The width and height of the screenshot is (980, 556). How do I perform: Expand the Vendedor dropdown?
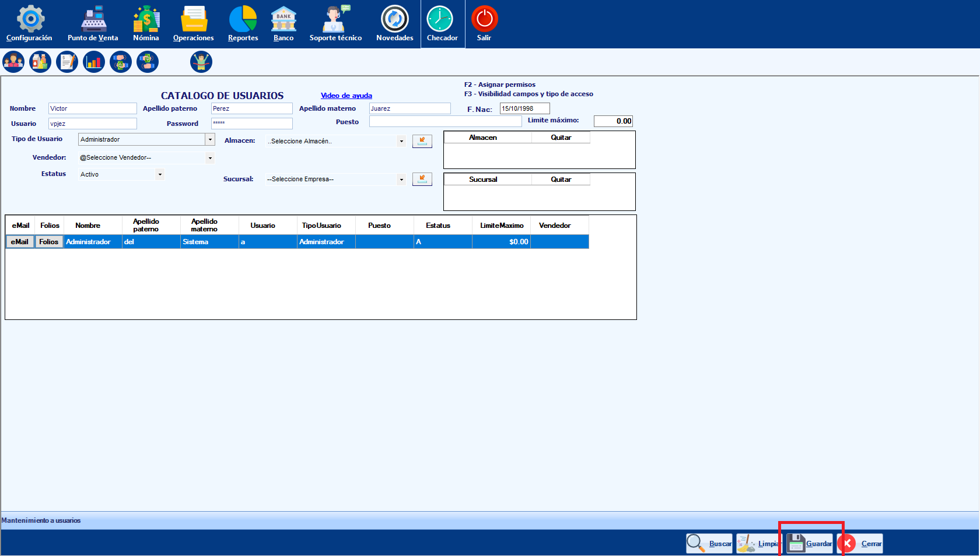[x=210, y=158]
